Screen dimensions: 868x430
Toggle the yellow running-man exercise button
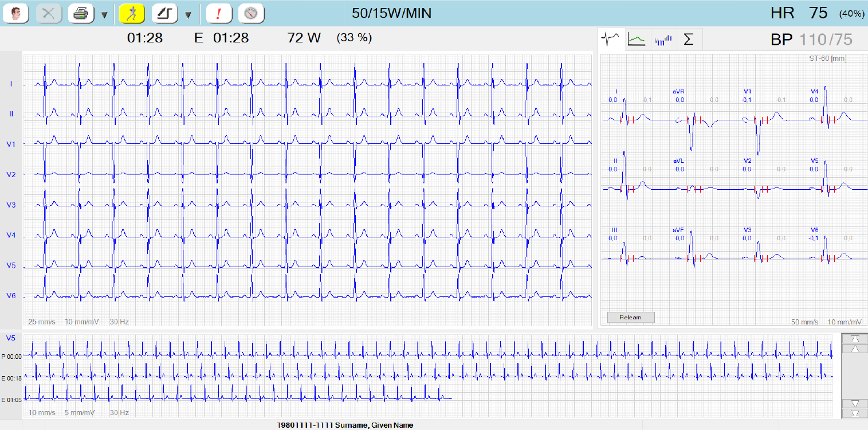coord(132,14)
